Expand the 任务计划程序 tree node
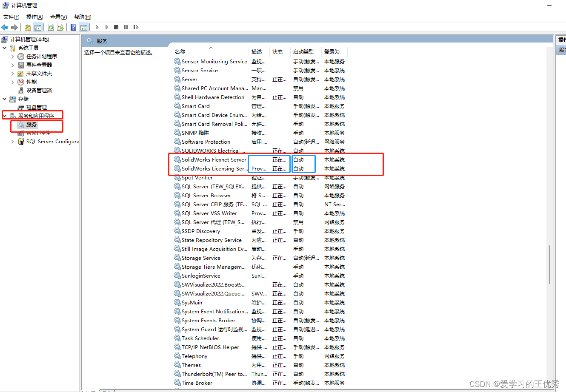The width and height of the screenshot is (566, 392). coord(13,57)
